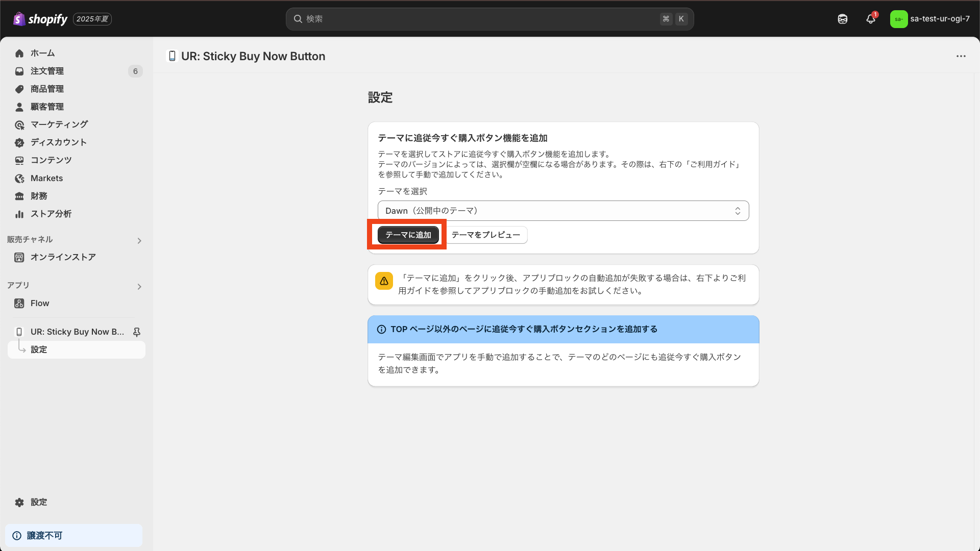Expand the アプリ section chevron

[x=139, y=287]
